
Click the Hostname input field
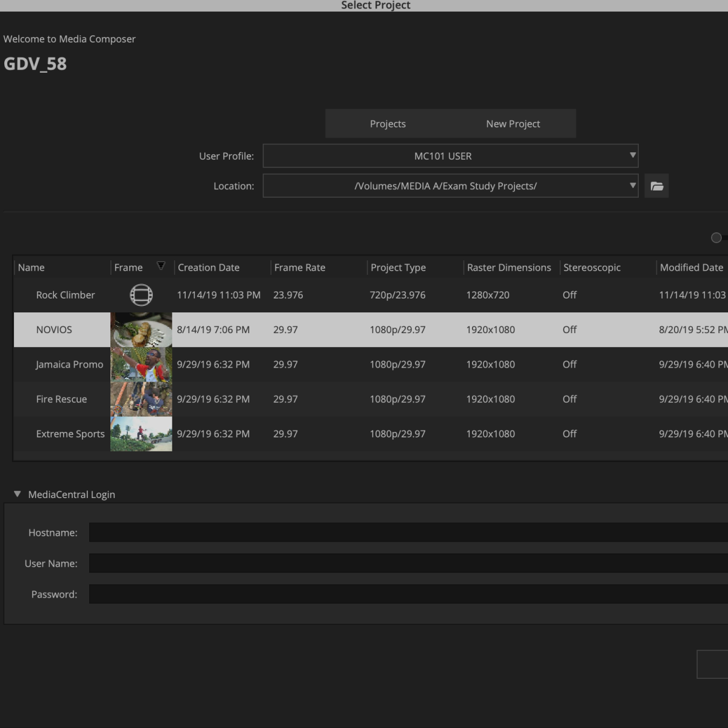pos(408,533)
